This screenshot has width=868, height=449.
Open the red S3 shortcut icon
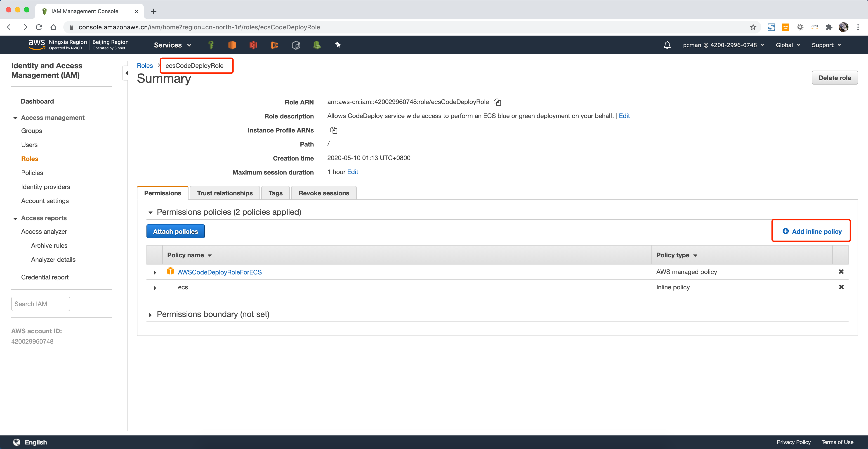pos(253,45)
